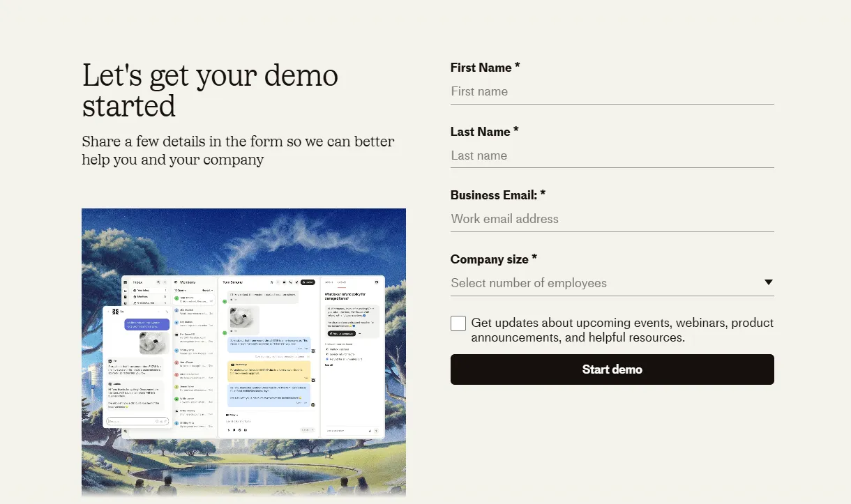This screenshot has width=851, height=504.
Task: Open the Recent sort dropdown in the Members list
Action: [x=206, y=290]
